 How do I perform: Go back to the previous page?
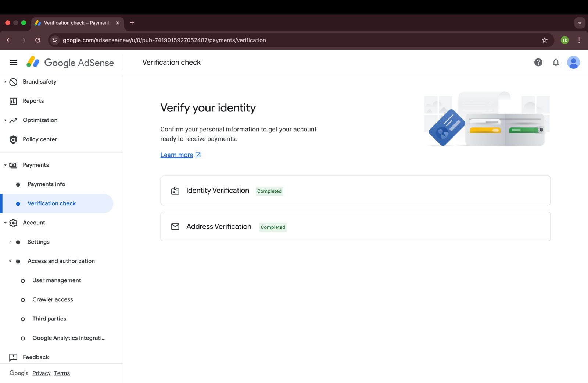(x=9, y=40)
